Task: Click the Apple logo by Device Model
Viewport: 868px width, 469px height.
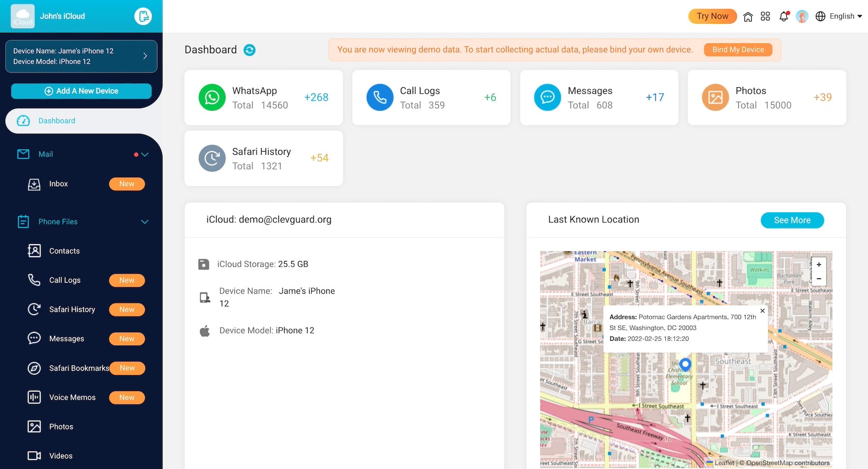Action: pos(205,331)
